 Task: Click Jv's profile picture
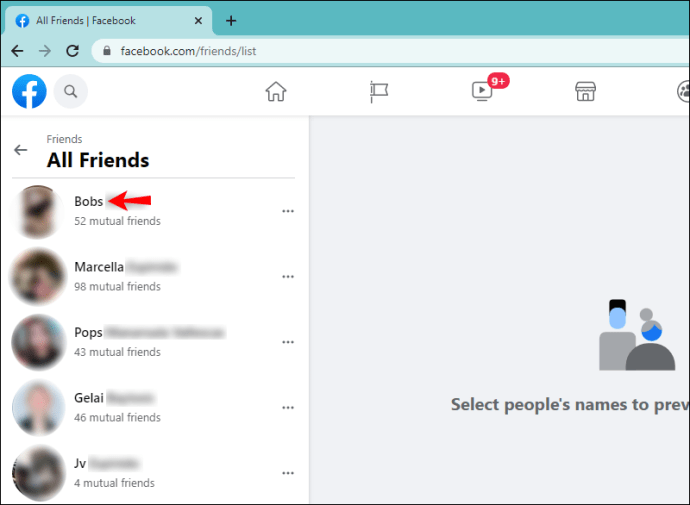click(38, 473)
